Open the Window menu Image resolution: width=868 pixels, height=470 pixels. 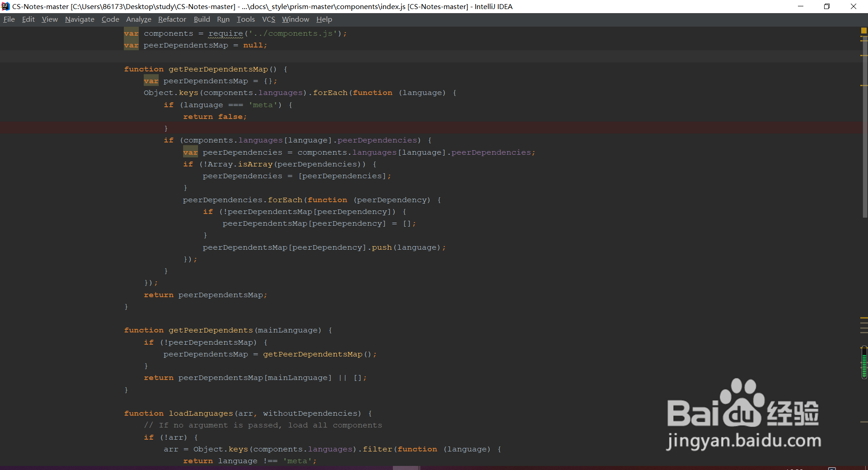295,19
